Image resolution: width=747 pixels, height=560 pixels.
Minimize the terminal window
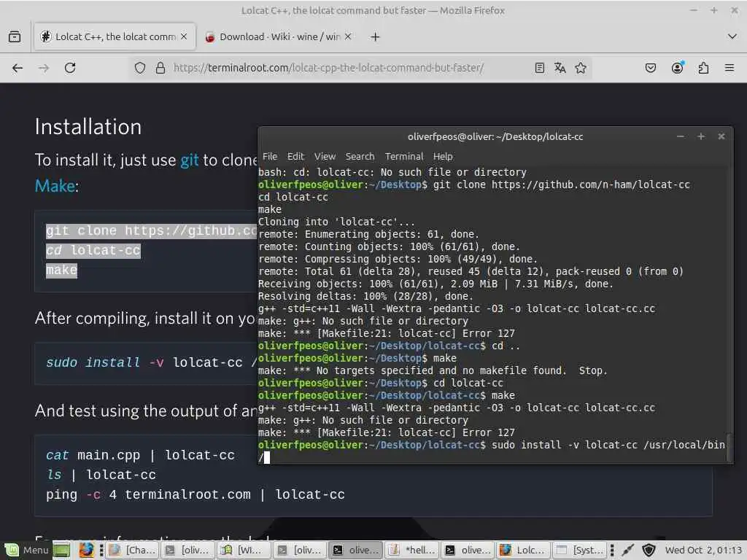(x=681, y=136)
